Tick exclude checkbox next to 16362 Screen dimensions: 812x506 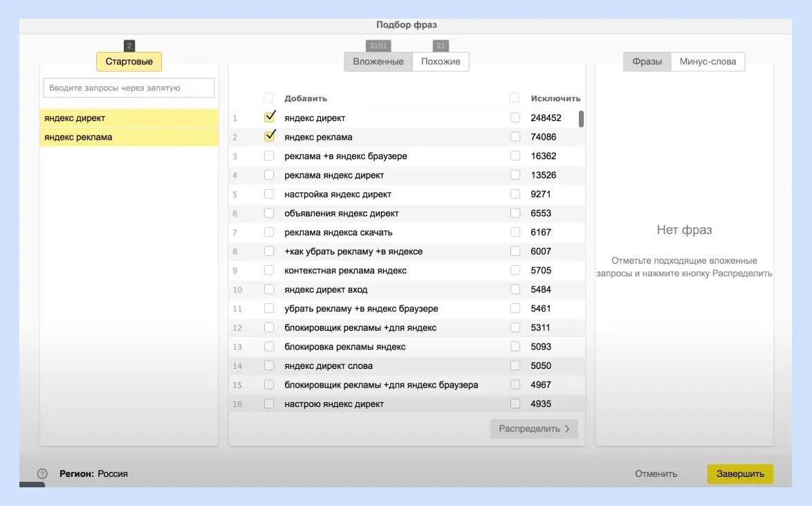coord(515,156)
